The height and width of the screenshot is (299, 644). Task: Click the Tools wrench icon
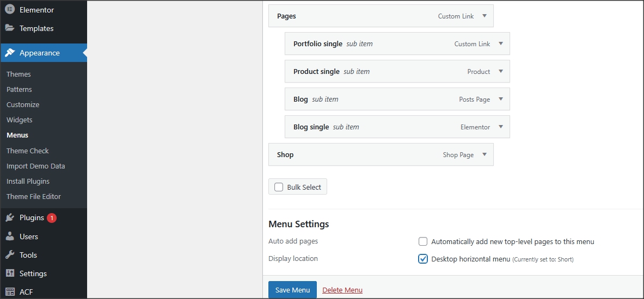(10, 255)
